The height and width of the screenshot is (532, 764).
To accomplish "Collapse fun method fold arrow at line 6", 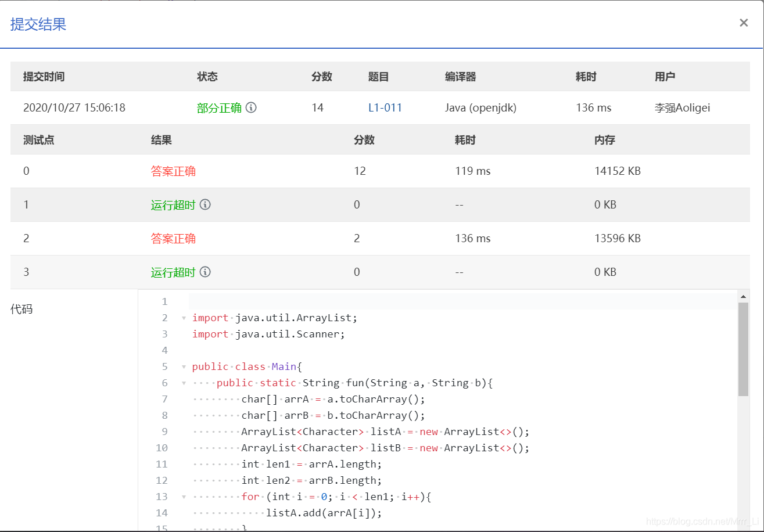I will (x=184, y=383).
